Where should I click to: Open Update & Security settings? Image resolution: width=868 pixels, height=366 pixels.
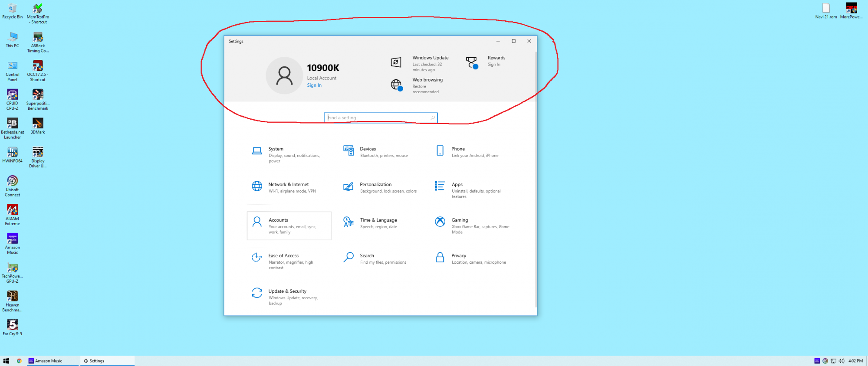[289, 297]
